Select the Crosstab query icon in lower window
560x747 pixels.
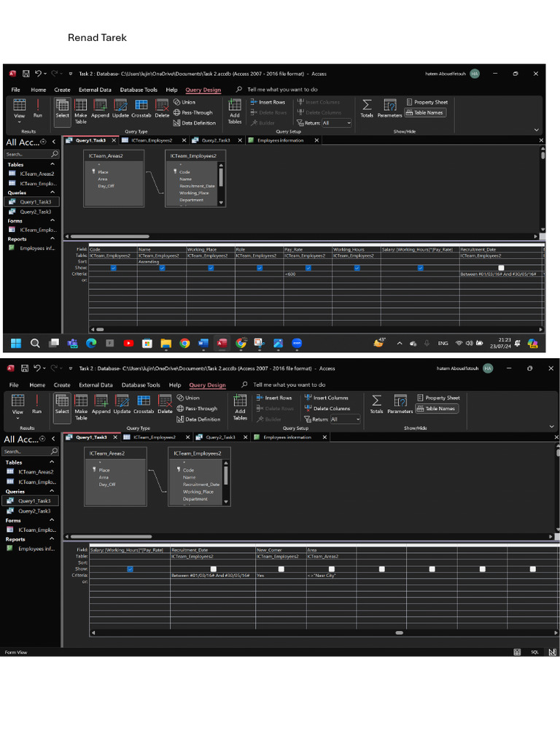coord(144,404)
